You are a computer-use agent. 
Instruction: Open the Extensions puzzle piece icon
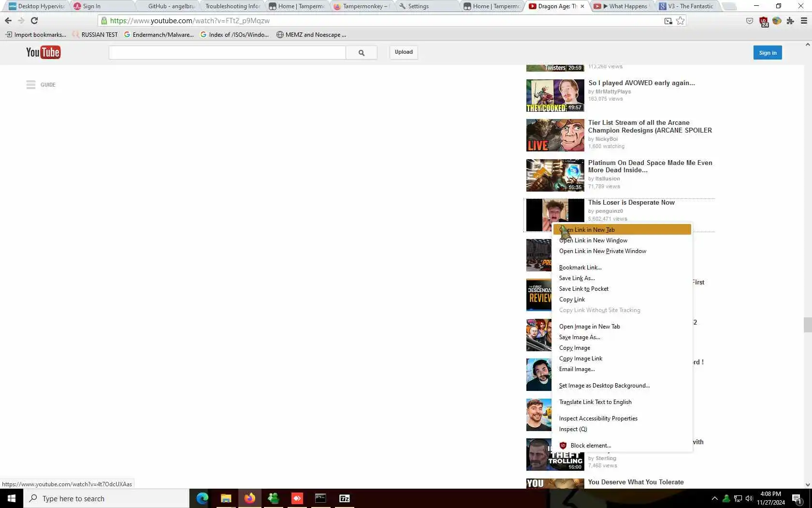790,21
